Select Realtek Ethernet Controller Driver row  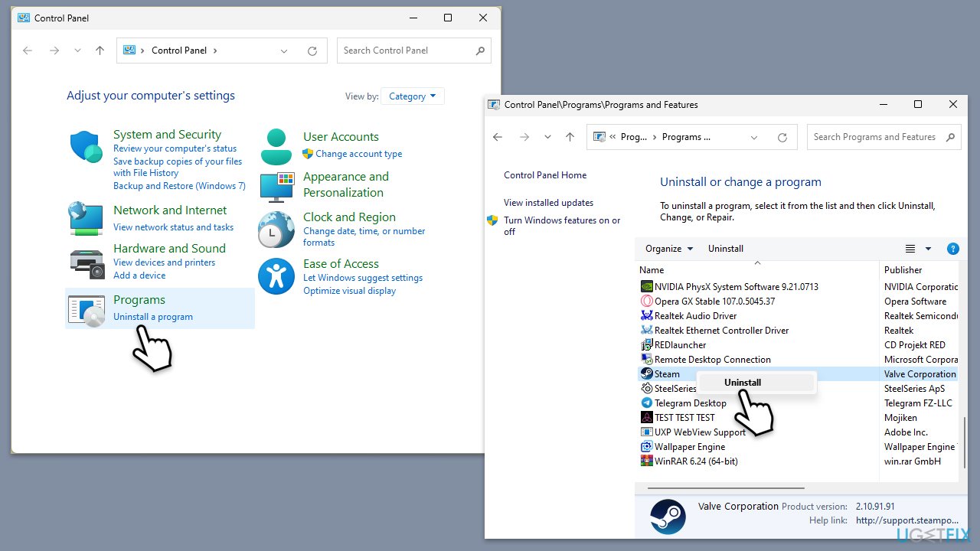pyautogui.click(x=797, y=331)
